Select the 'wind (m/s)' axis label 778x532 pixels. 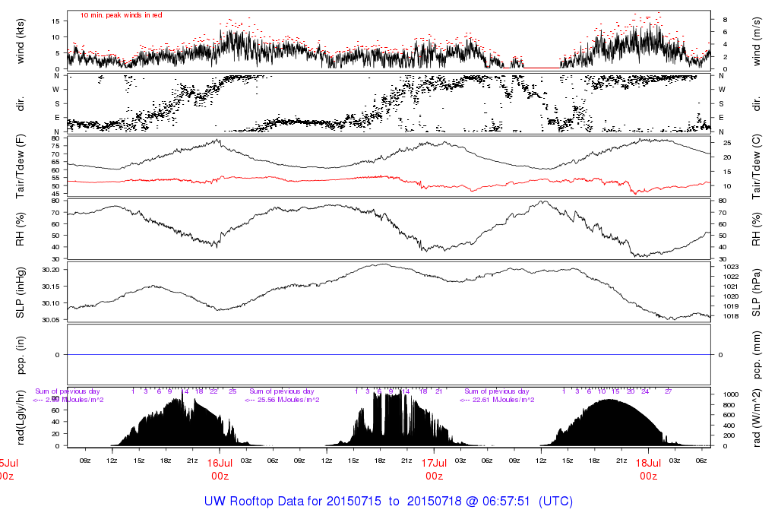coord(756,42)
